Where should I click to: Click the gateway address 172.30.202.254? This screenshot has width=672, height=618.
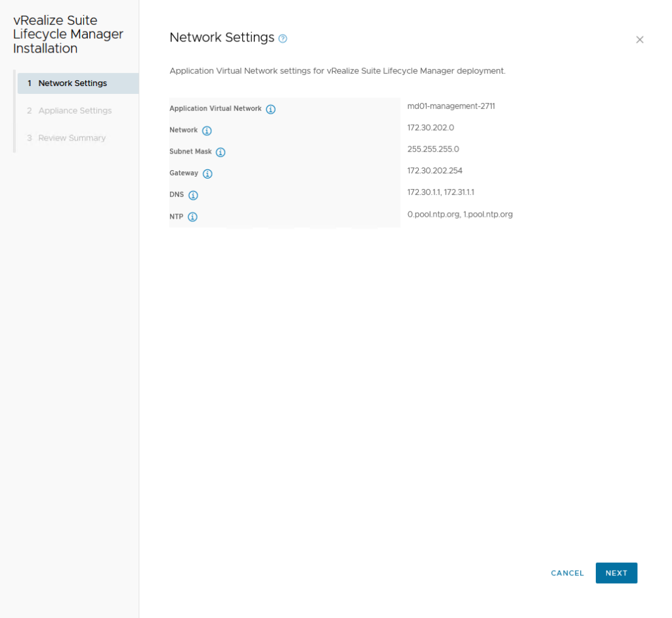tap(434, 171)
